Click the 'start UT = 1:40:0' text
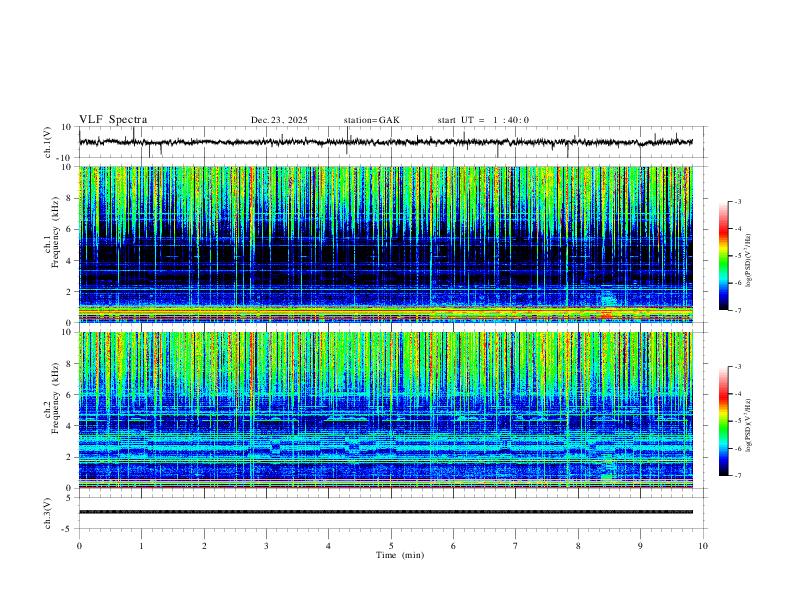 point(483,120)
